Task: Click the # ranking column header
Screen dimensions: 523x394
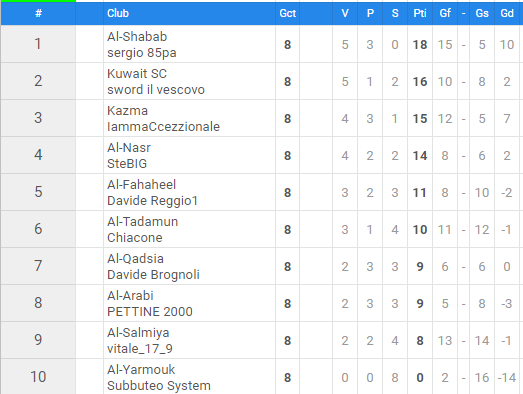Action: (x=38, y=13)
